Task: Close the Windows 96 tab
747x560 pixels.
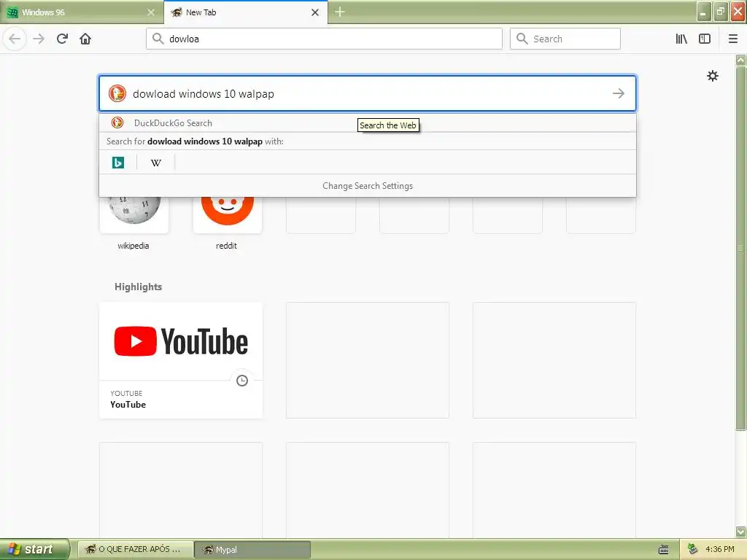Action: (x=150, y=12)
